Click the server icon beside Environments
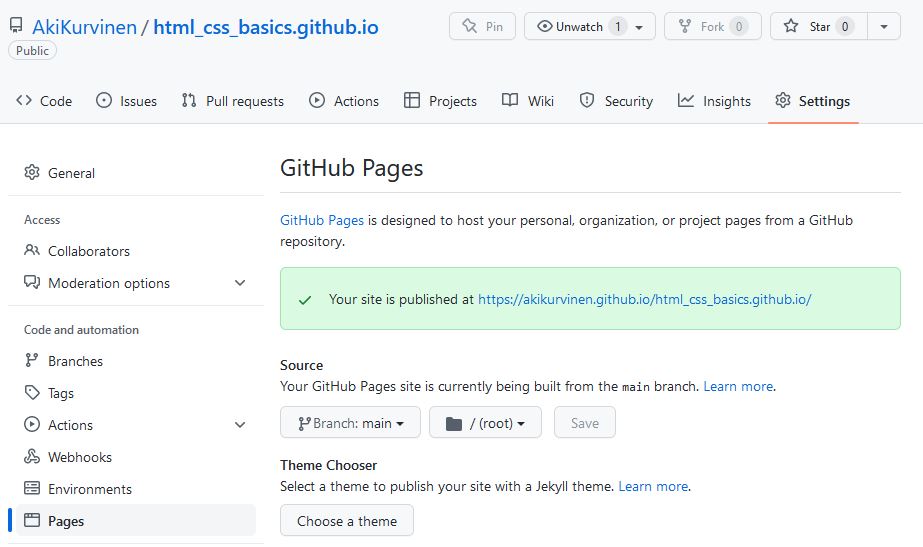 (x=32, y=488)
